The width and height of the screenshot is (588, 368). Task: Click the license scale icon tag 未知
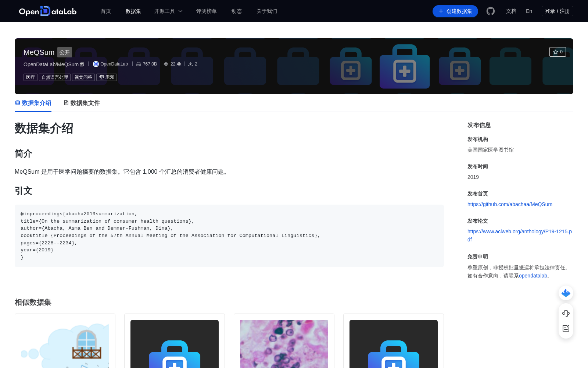[107, 77]
